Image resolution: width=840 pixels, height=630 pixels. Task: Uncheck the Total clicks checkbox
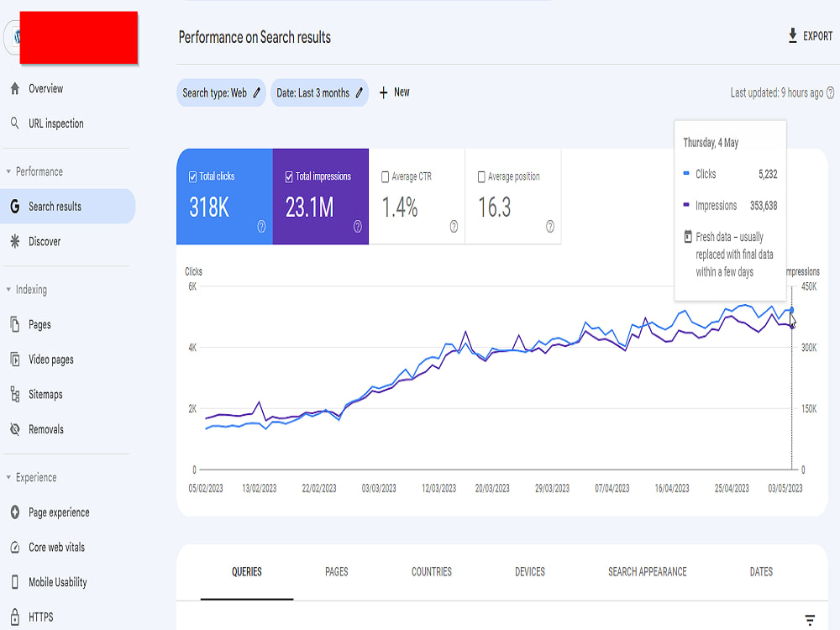[x=193, y=176]
